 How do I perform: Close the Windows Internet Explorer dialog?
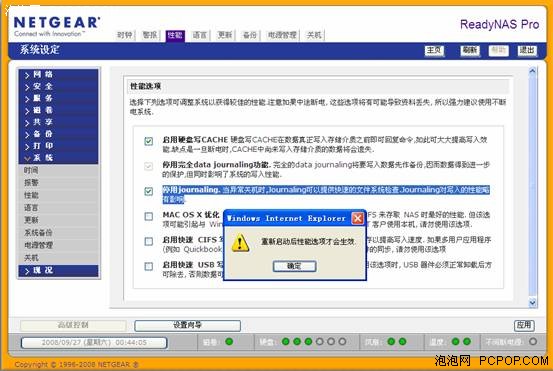click(358, 218)
